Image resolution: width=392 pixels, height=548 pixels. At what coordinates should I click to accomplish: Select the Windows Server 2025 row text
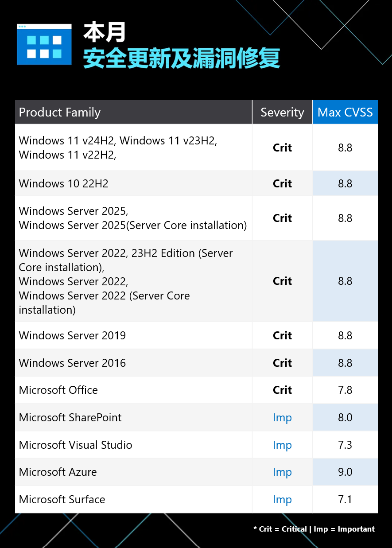coord(133,218)
